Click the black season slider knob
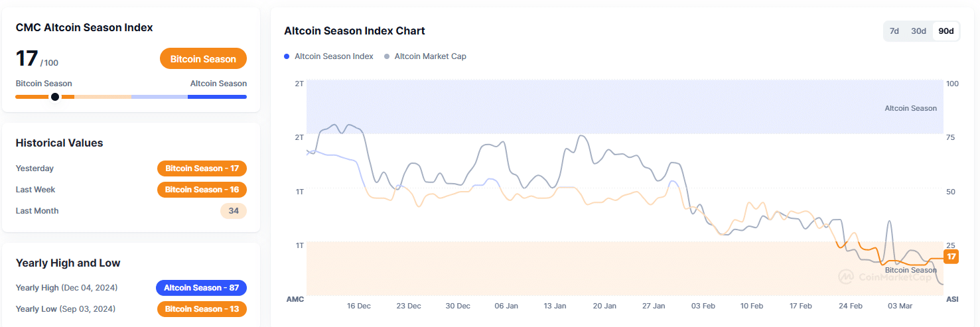The image size is (980, 327). [55, 97]
